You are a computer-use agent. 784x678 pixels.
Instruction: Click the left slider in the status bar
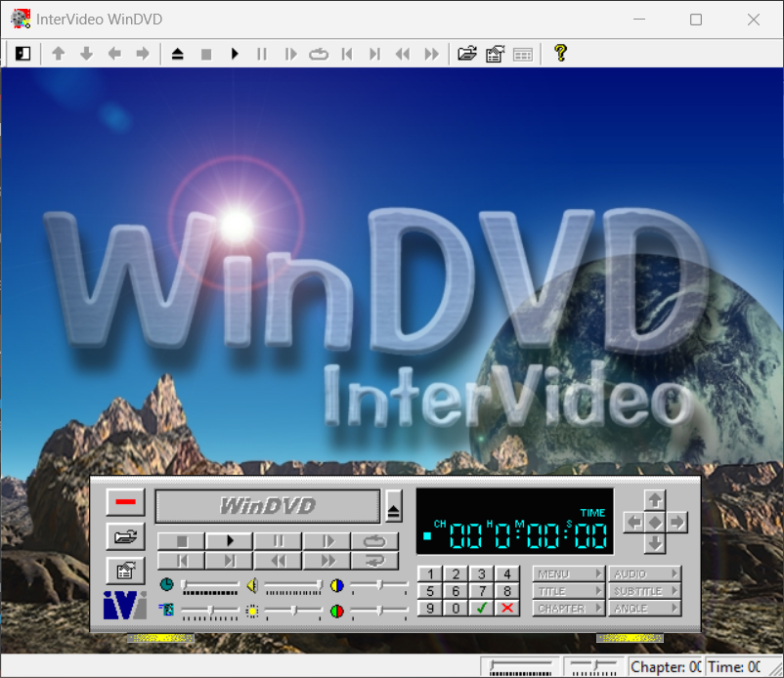(520, 667)
